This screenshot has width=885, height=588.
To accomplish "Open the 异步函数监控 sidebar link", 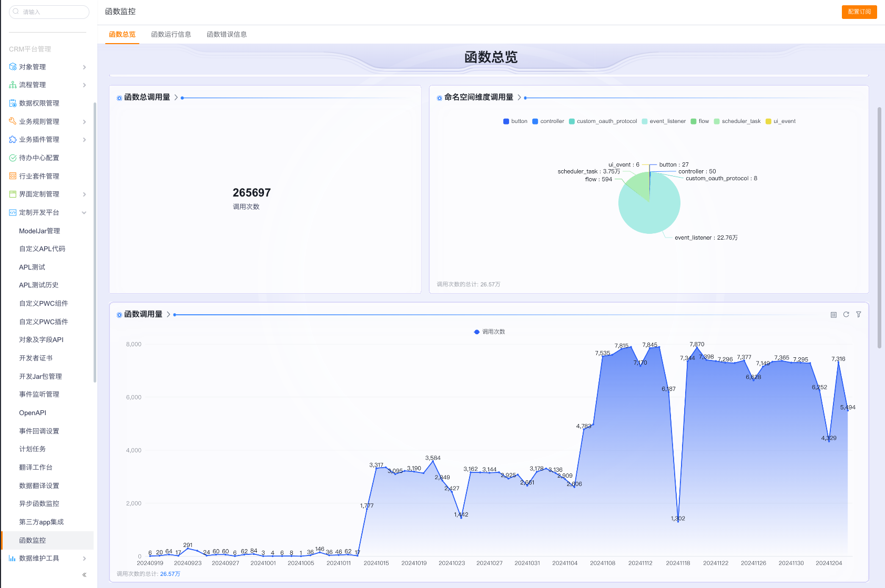I will [39, 503].
